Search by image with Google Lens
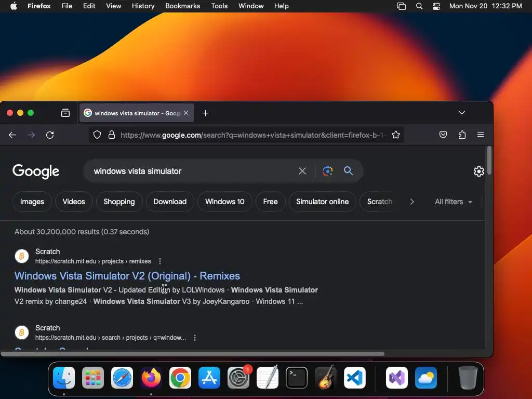The height and width of the screenshot is (399, 532). [328, 171]
